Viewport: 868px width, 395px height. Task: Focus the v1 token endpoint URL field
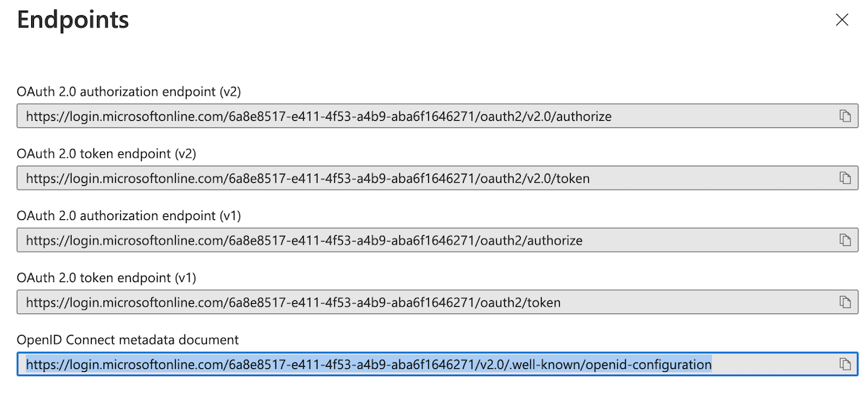coord(438,302)
